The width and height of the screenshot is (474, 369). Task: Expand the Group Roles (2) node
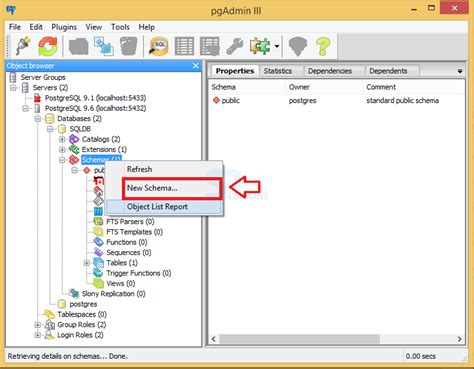(x=38, y=325)
